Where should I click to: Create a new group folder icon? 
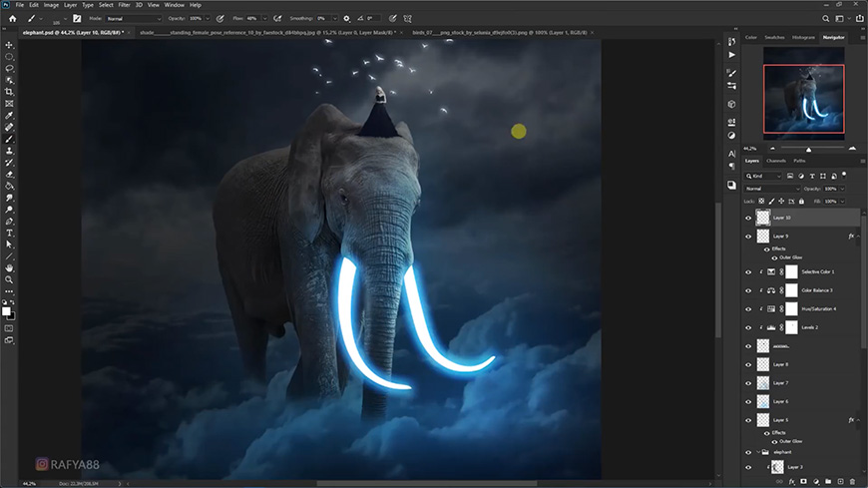[828, 482]
